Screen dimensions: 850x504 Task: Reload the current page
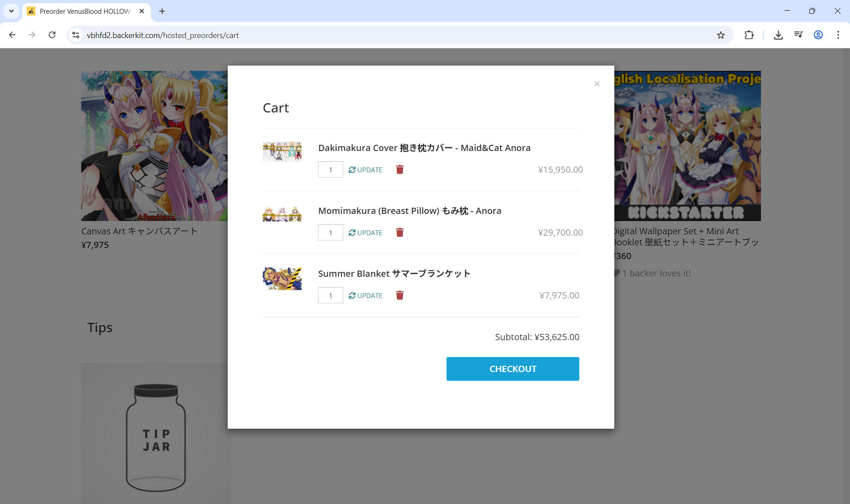[x=52, y=35]
